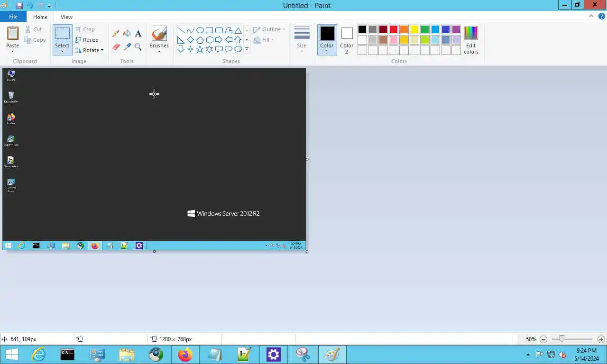Choose the Rectangle shape
607x364 pixels.
pos(209,30)
